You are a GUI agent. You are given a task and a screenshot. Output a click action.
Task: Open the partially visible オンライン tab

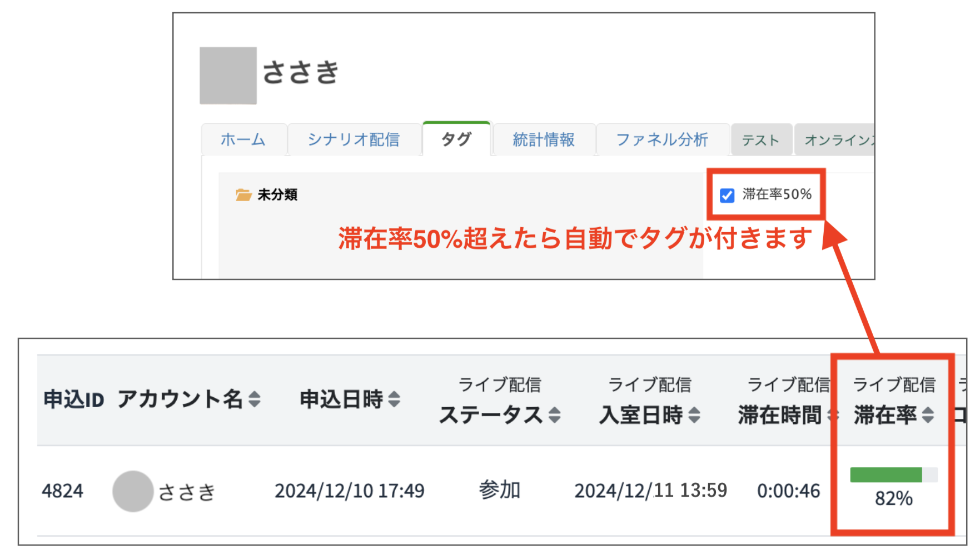[839, 139]
